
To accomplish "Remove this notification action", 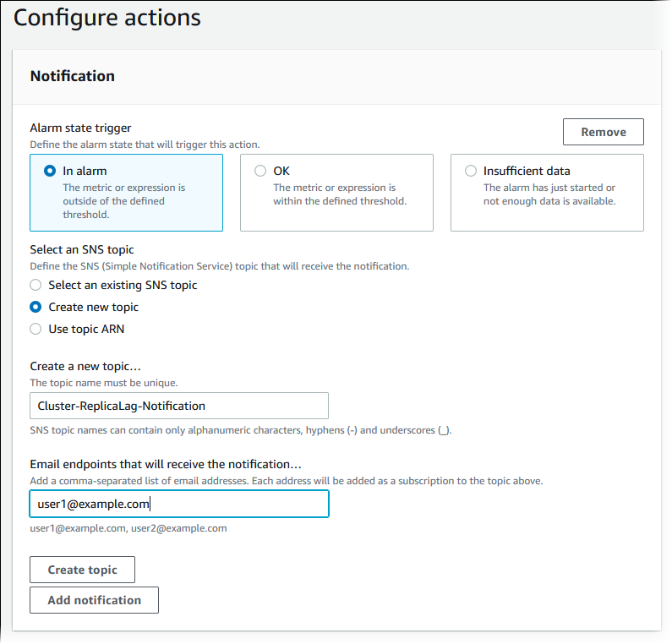I will (x=603, y=132).
